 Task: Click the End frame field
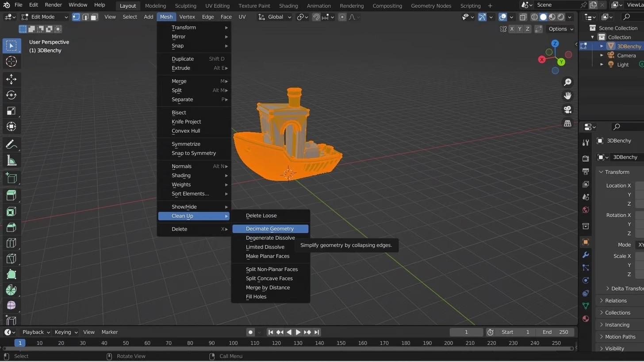click(x=555, y=332)
